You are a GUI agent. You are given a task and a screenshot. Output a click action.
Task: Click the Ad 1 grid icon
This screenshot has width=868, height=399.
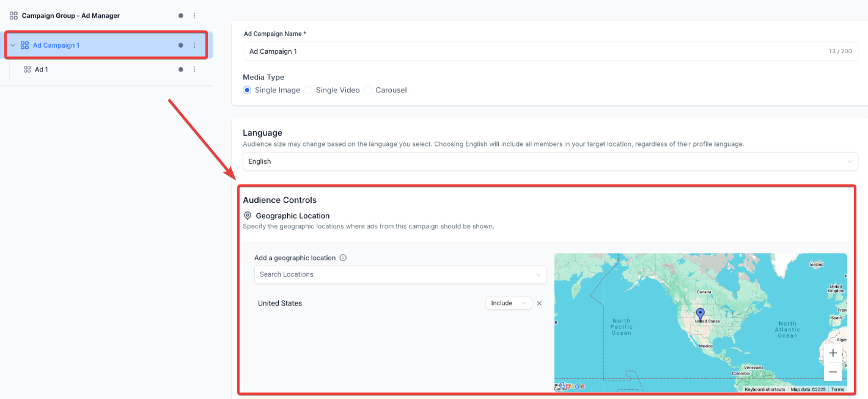[28, 70]
